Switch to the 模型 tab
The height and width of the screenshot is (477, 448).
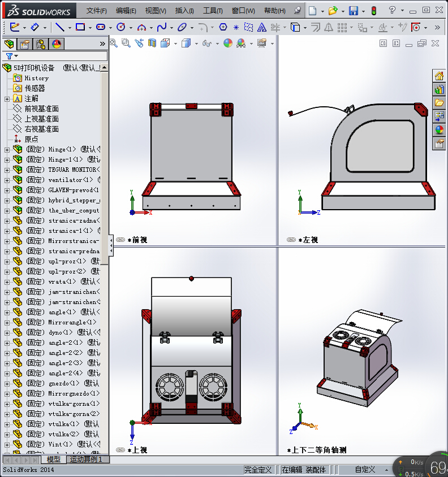54,459
